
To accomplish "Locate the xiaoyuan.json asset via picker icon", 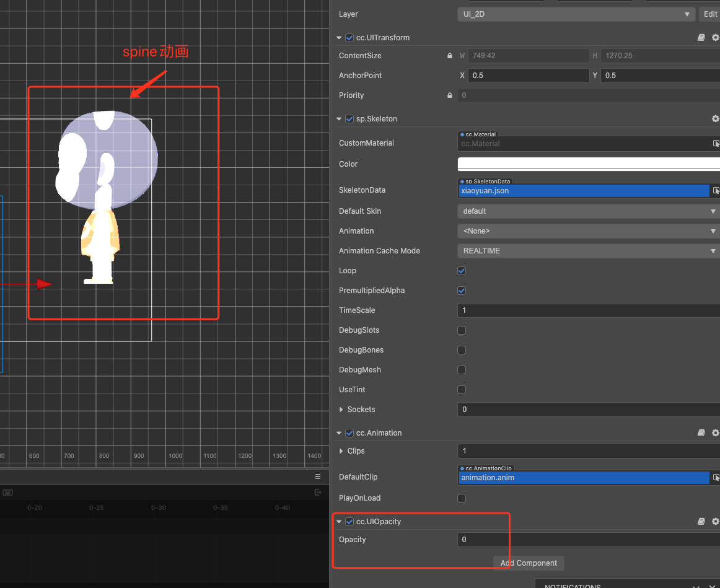I will tap(716, 191).
